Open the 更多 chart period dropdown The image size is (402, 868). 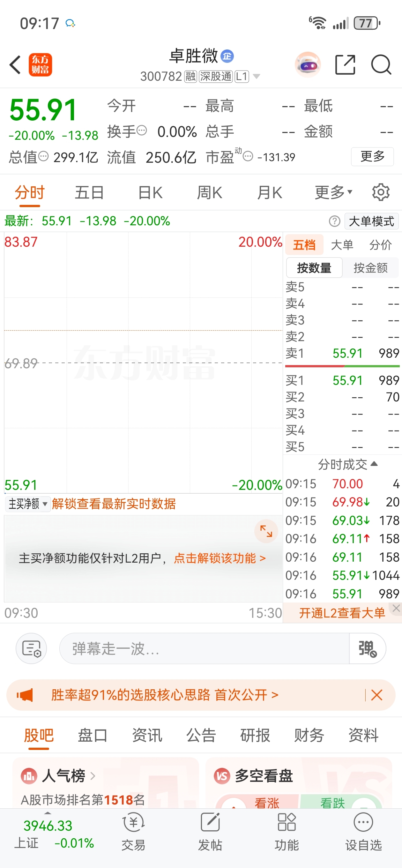(334, 192)
